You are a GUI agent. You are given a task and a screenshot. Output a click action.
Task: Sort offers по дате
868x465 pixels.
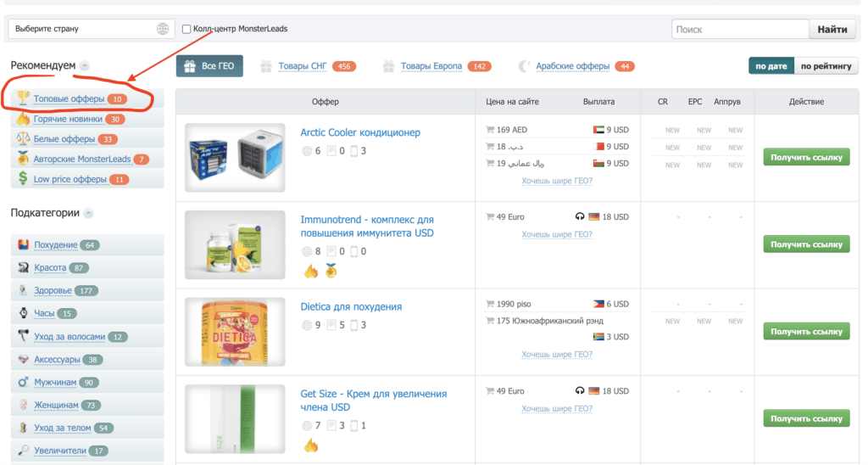click(771, 66)
